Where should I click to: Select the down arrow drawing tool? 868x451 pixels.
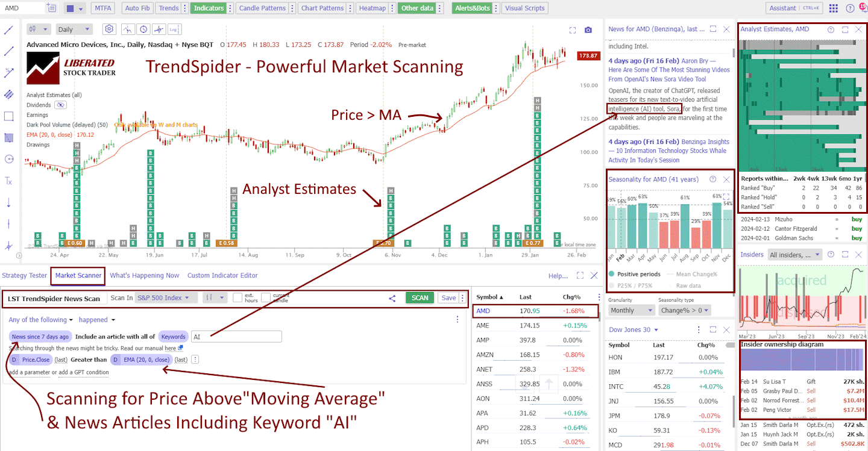pyautogui.click(x=8, y=202)
